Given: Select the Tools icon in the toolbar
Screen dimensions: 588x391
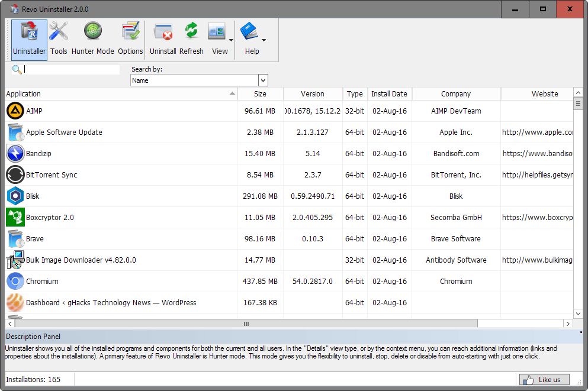Looking at the screenshot, I should [x=59, y=37].
